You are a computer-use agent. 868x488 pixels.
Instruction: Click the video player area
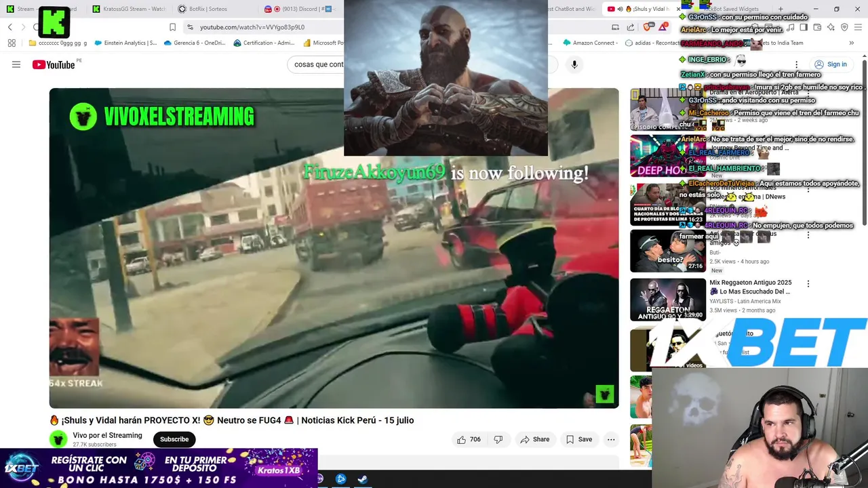click(x=334, y=248)
